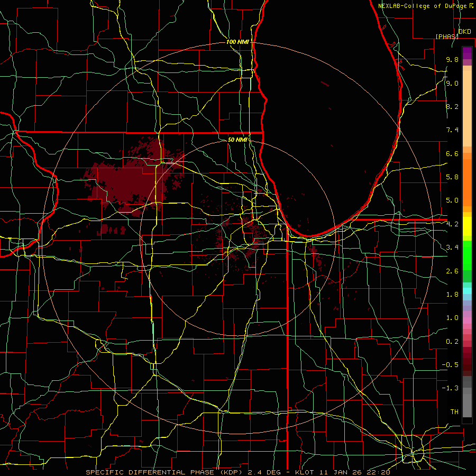
Task: Click the 1.0 scale label
Action: 452,318
